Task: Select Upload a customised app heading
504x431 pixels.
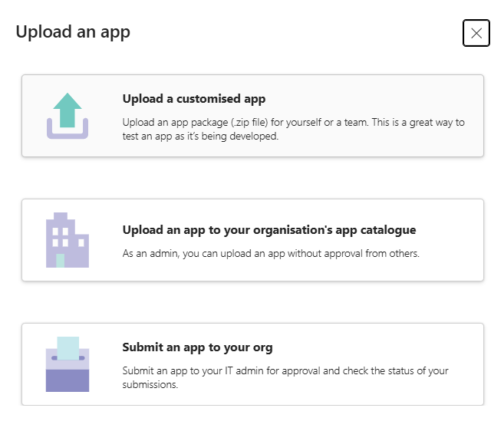Action: (x=193, y=99)
